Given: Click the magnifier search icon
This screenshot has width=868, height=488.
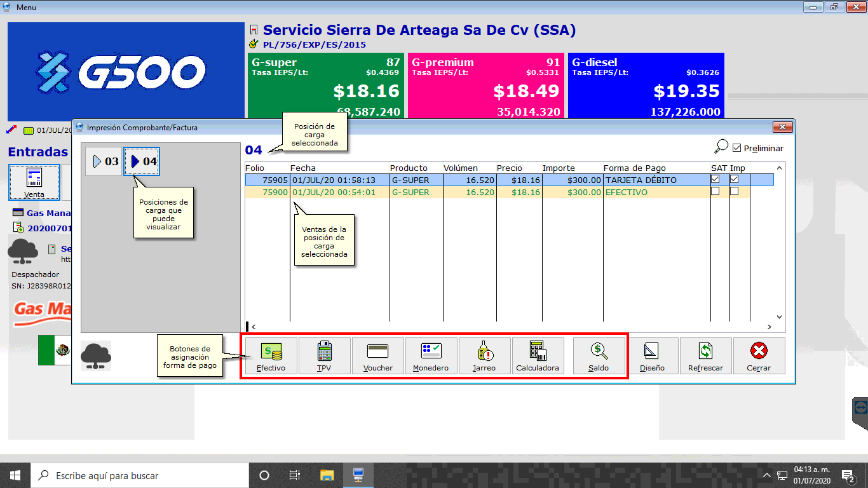Looking at the screenshot, I should [x=721, y=147].
